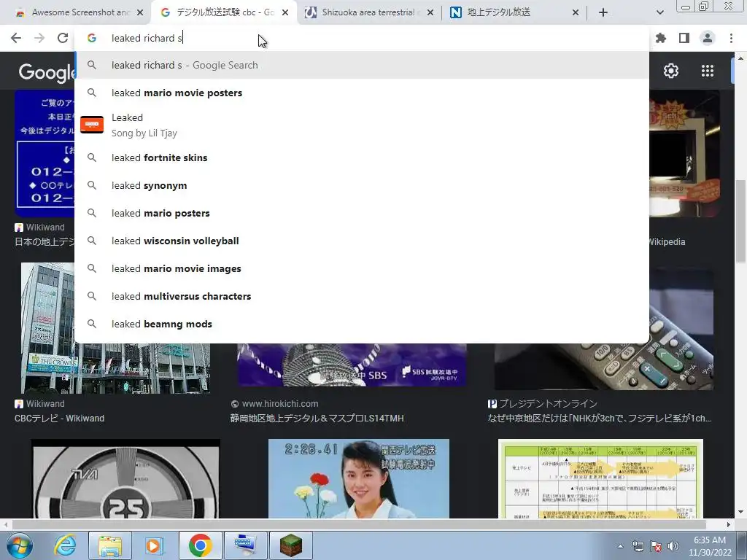Click the browser forward arrow
This screenshot has height=560, width=747.
pos(39,38)
